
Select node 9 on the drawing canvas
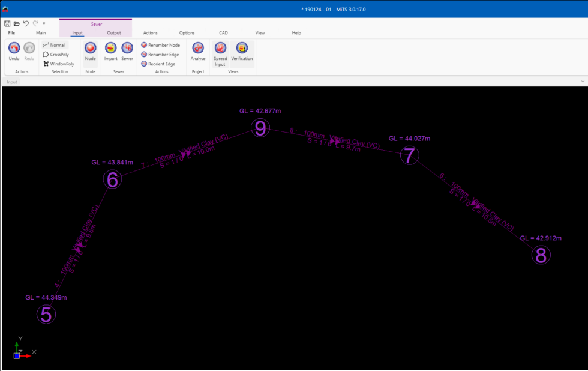click(x=260, y=128)
